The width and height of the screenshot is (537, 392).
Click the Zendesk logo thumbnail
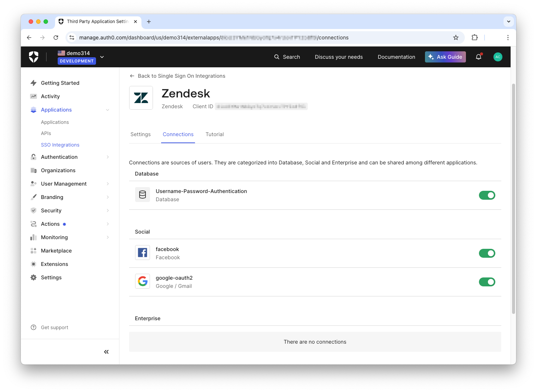(141, 98)
